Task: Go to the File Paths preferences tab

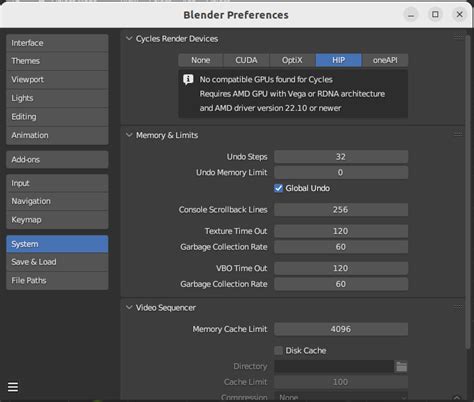Action: point(57,281)
